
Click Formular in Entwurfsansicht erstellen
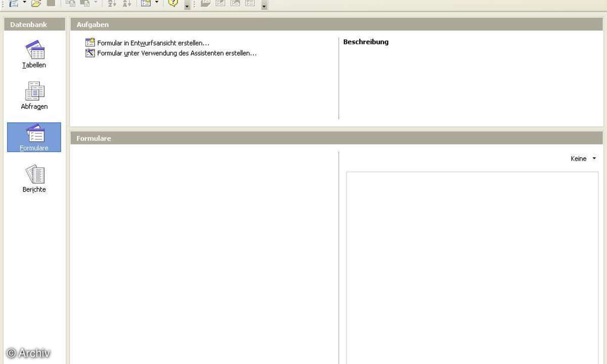(x=153, y=43)
